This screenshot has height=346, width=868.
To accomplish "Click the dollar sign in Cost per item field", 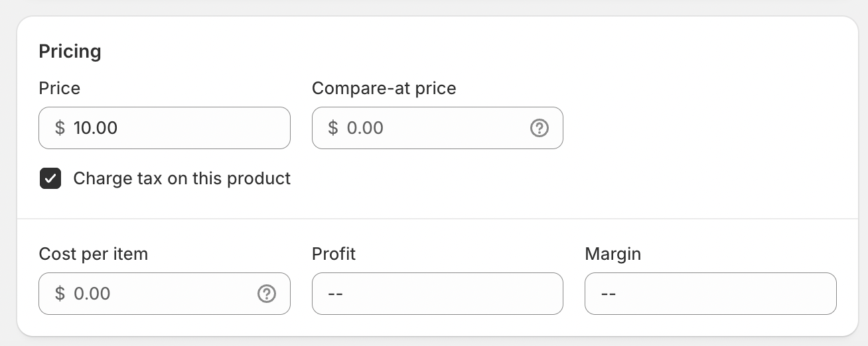I will [x=60, y=294].
